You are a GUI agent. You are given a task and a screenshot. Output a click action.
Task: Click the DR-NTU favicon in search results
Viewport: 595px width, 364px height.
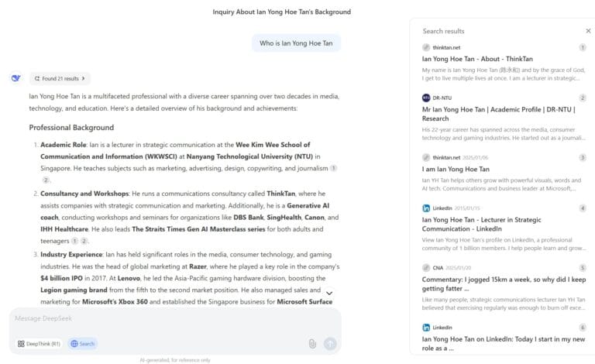click(x=426, y=98)
